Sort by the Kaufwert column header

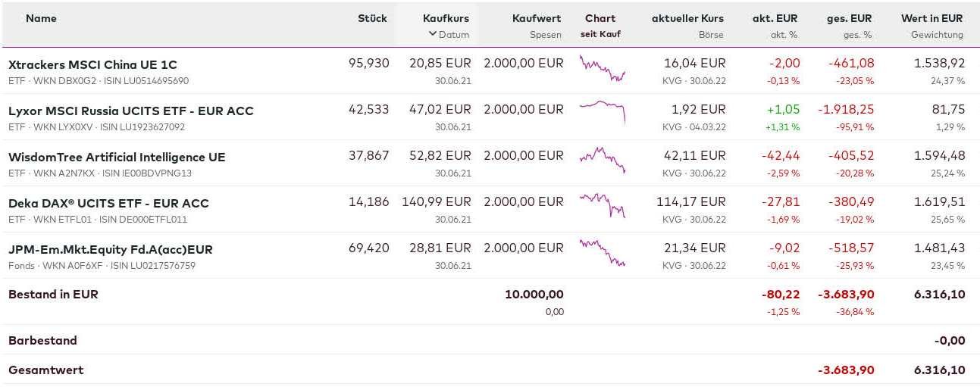537,18
